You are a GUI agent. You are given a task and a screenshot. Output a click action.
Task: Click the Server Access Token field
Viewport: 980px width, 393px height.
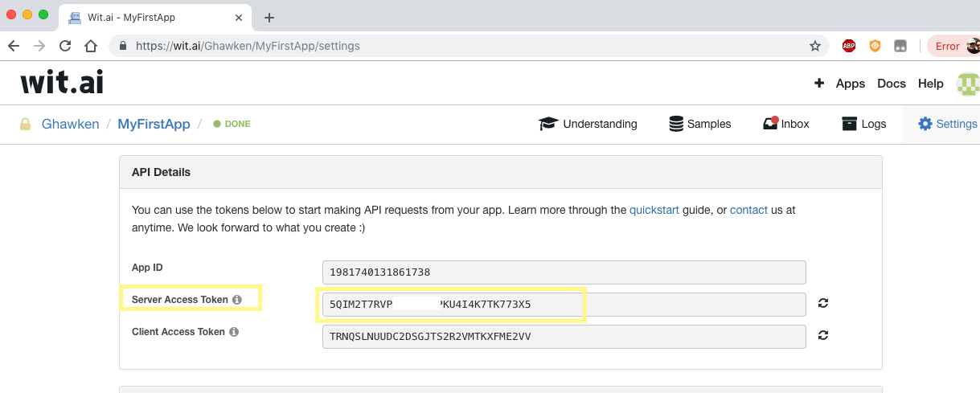(564, 305)
